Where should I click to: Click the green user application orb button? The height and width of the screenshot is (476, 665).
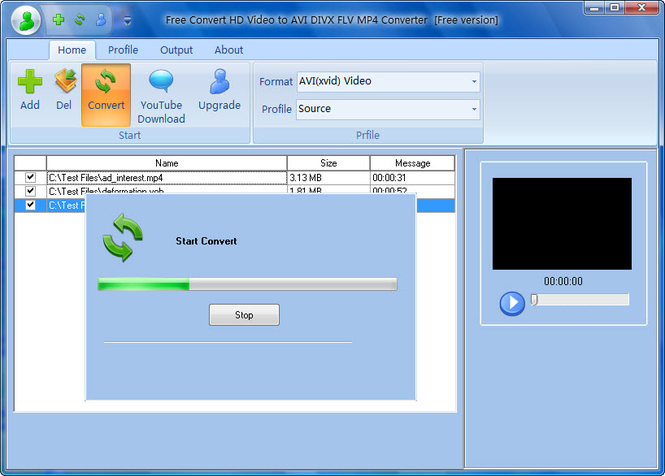[26, 20]
